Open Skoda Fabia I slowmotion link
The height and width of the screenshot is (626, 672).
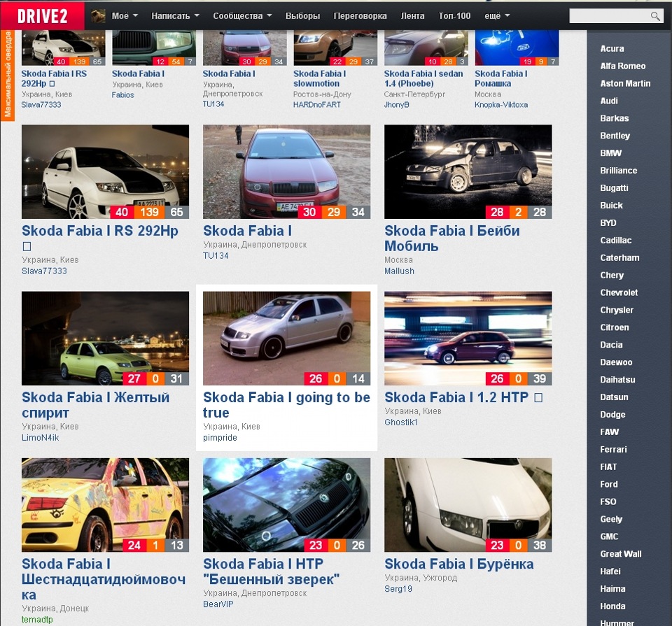tap(320, 78)
